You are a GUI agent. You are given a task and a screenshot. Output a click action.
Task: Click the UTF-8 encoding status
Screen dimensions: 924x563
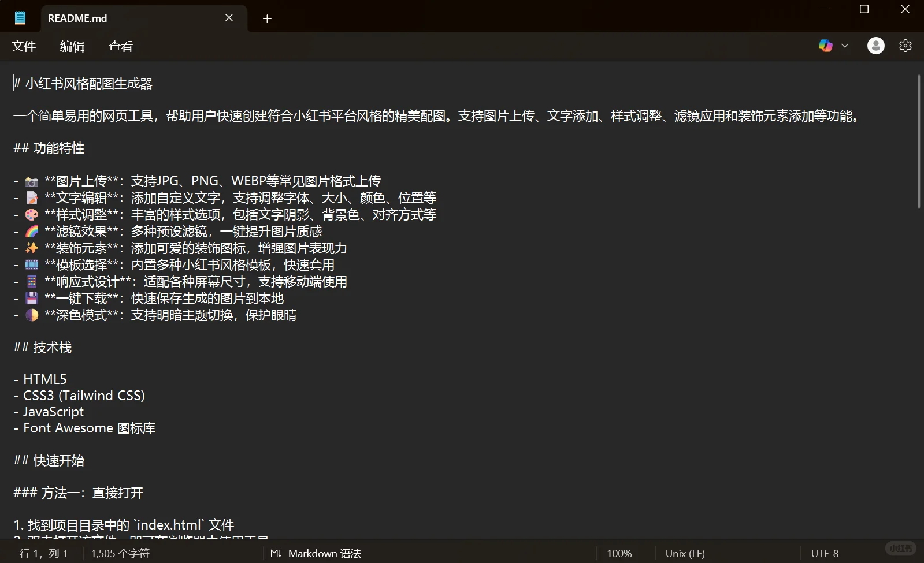point(825,553)
